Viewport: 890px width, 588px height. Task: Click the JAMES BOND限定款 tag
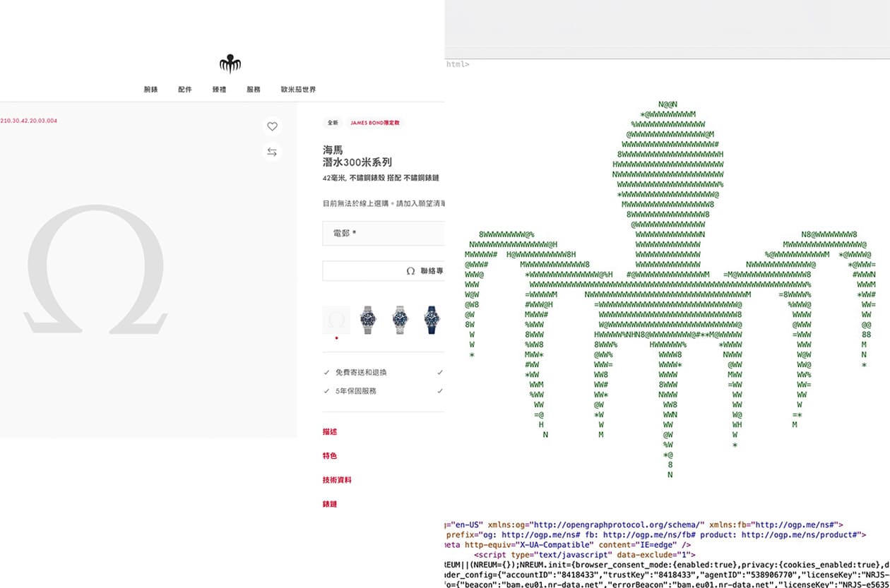pyautogui.click(x=375, y=123)
